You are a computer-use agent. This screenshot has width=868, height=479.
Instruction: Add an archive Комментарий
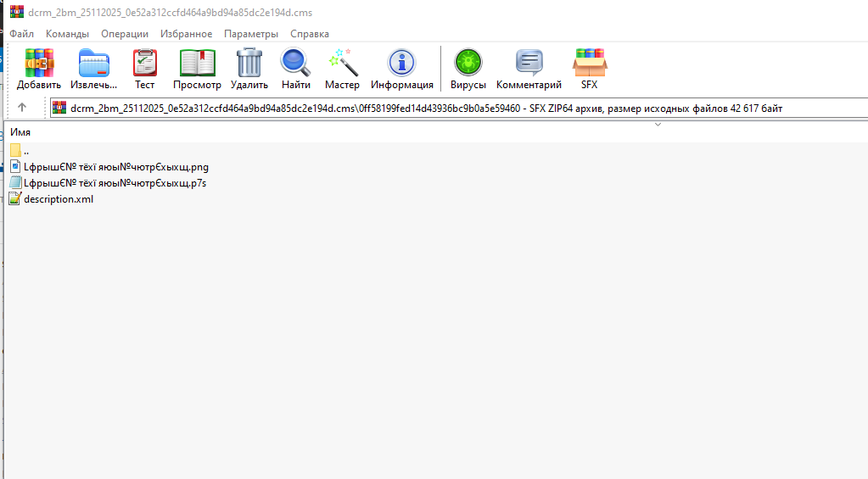(529, 69)
